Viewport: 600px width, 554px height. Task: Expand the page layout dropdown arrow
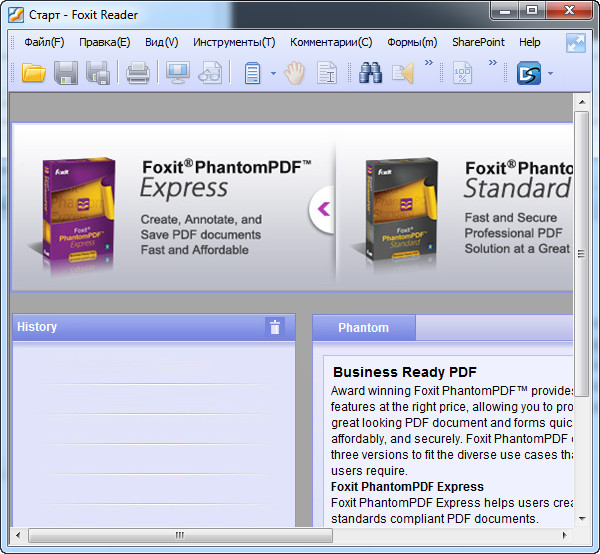(x=273, y=74)
